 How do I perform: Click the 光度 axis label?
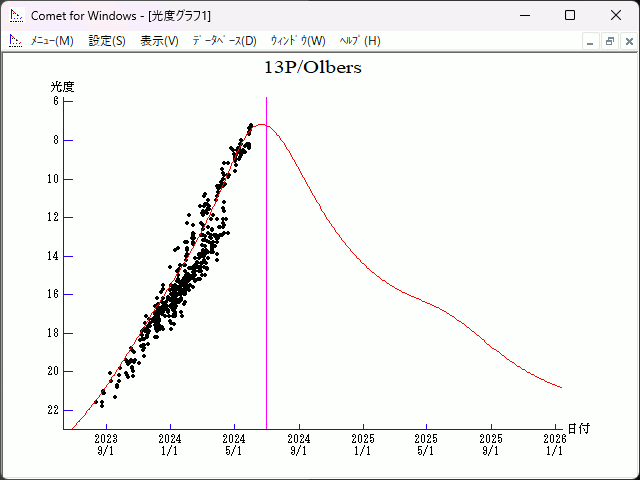point(62,87)
